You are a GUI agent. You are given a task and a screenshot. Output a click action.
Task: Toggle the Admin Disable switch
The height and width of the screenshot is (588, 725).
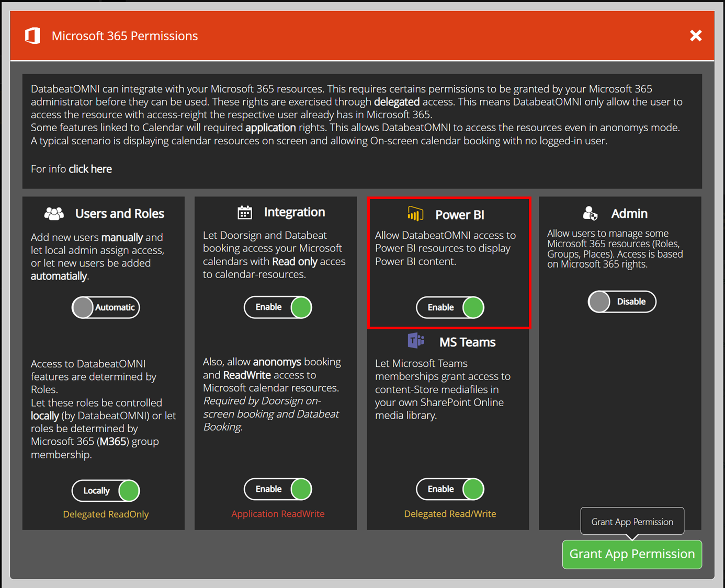pyautogui.click(x=622, y=302)
